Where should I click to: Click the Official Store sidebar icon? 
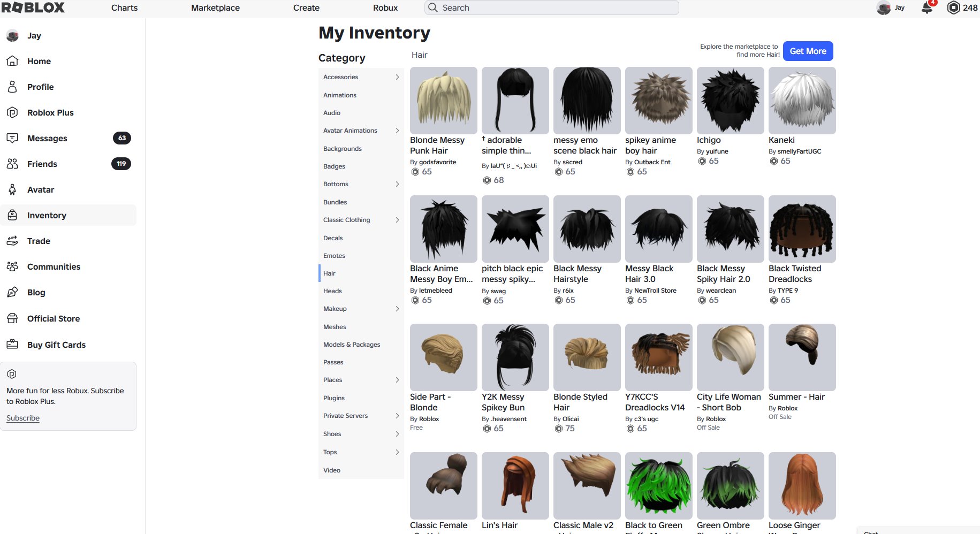click(x=12, y=318)
